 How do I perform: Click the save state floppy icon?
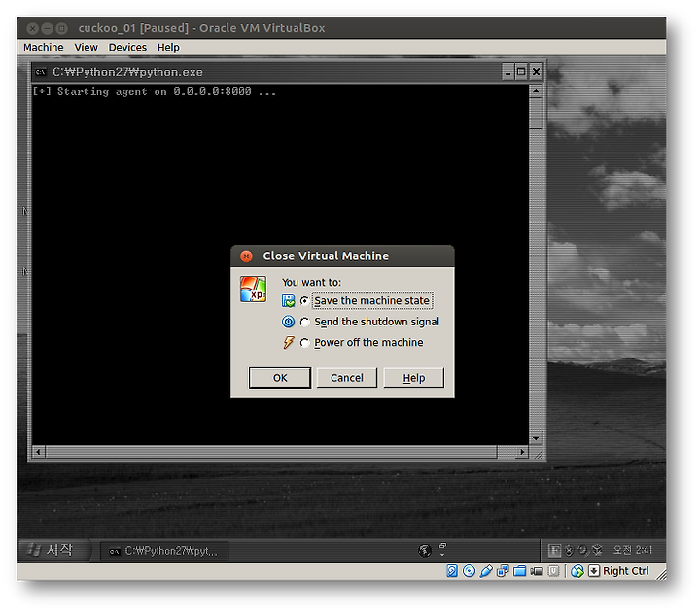click(x=289, y=301)
